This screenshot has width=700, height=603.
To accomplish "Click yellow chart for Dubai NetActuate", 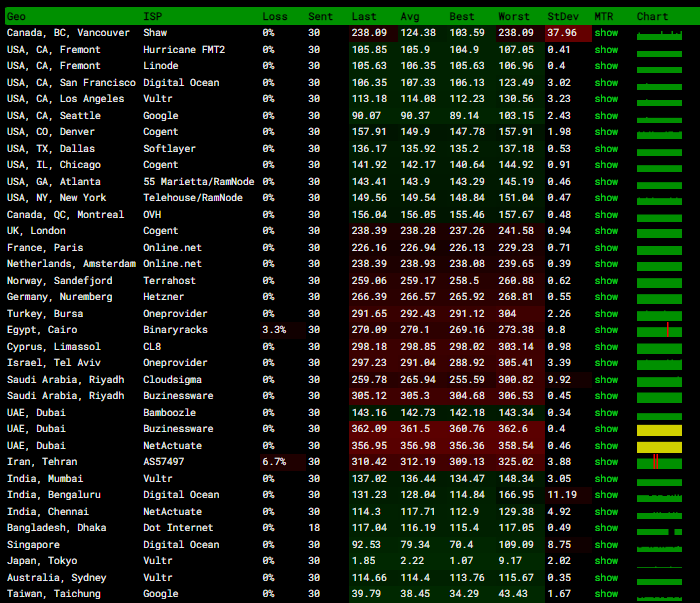I will (659, 447).
